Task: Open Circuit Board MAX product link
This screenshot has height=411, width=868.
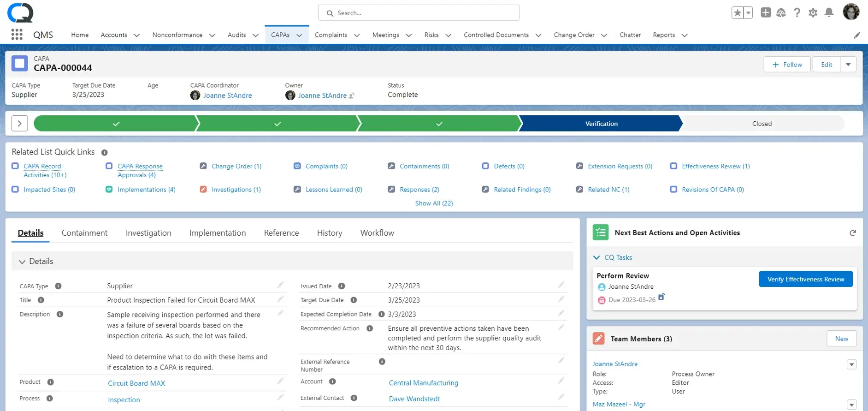Action: (x=136, y=383)
